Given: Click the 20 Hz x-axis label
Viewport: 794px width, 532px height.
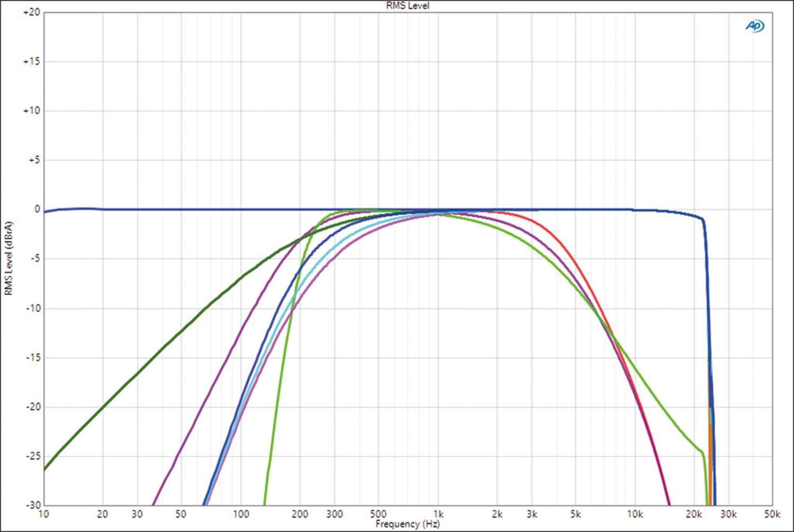Looking at the screenshot, I should [x=103, y=514].
